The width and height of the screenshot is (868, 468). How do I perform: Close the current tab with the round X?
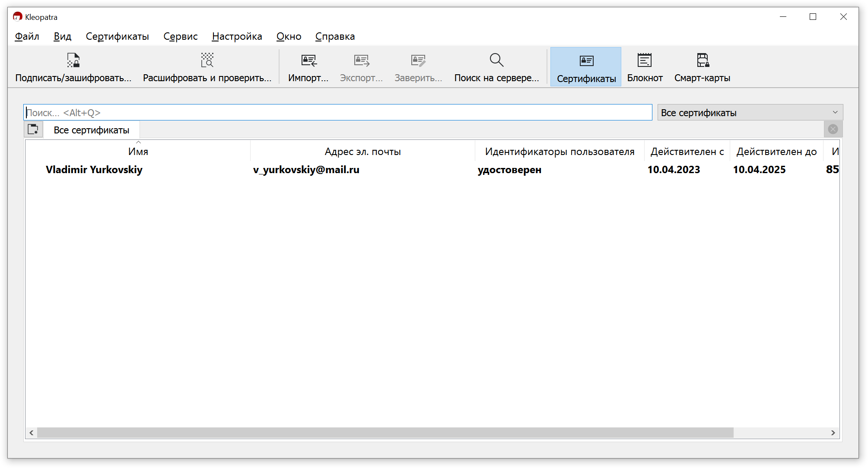coord(833,129)
